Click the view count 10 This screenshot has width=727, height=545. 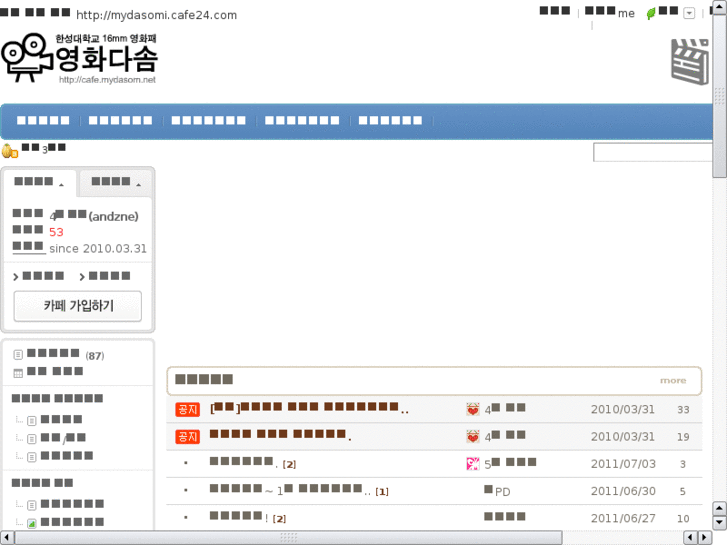[683, 519]
